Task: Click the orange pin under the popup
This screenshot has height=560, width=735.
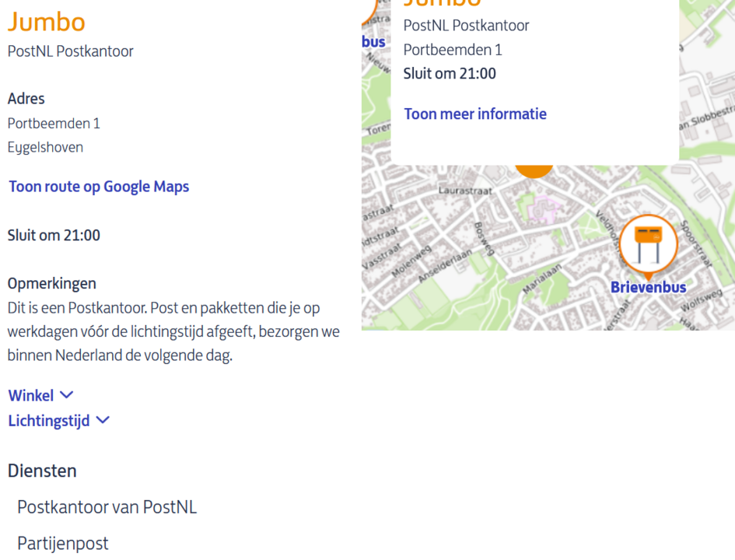Action: 534,171
